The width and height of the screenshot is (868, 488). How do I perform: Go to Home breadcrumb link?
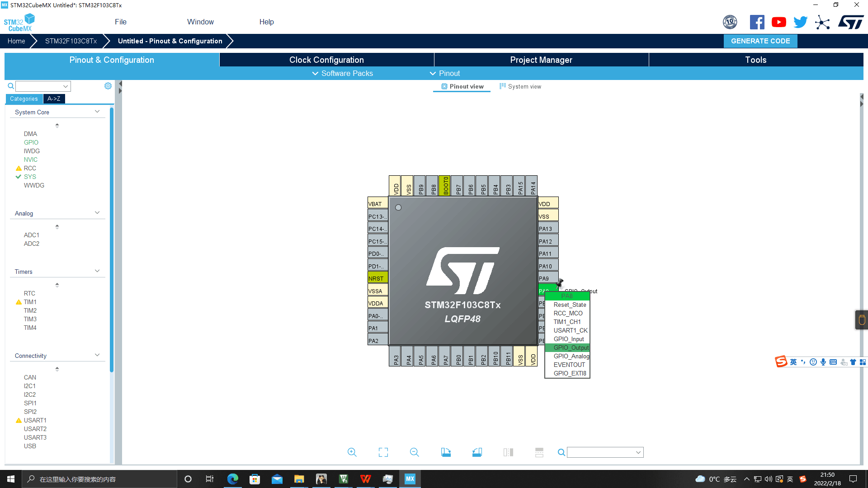click(x=16, y=41)
